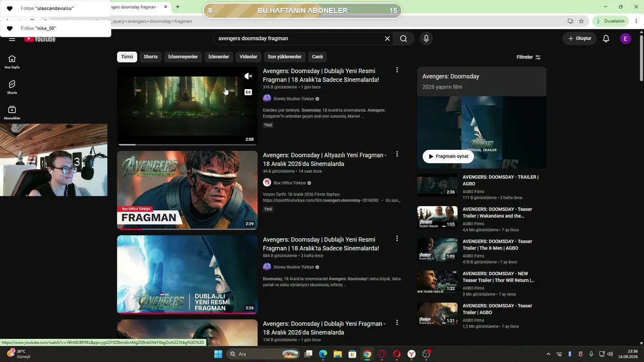Viewport: 644px width, 362px height.
Task: Go to Ana Sayfa in the sidebar
Action: pyautogui.click(x=12, y=62)
